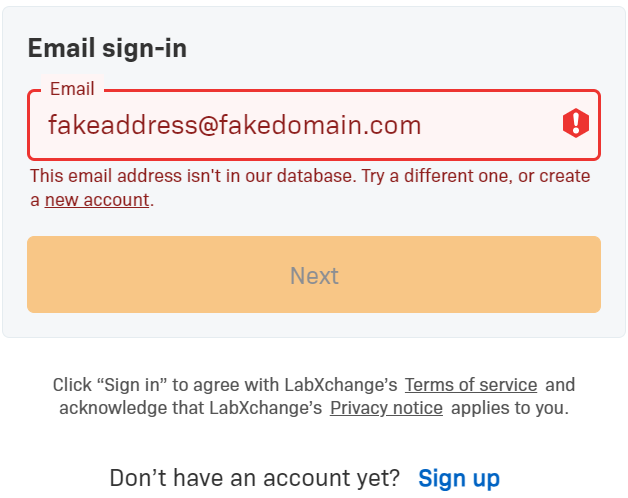Submit the email with Next
The height and width of the screenshot is (498, 628).
[x=314, y=275]
